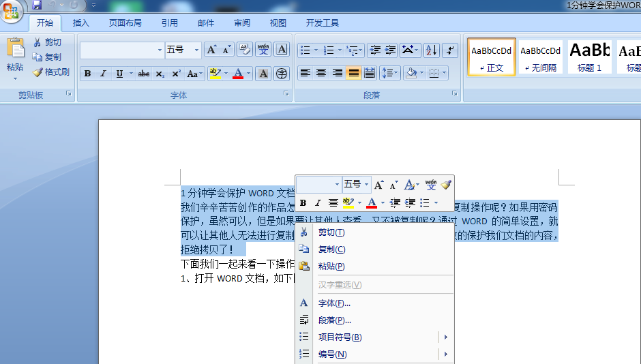Align text right in ribbon

pos(338,73)
